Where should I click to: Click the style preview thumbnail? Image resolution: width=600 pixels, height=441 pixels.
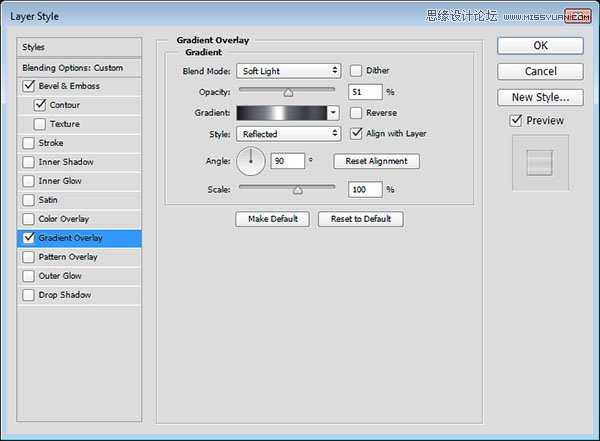(539, 162)
